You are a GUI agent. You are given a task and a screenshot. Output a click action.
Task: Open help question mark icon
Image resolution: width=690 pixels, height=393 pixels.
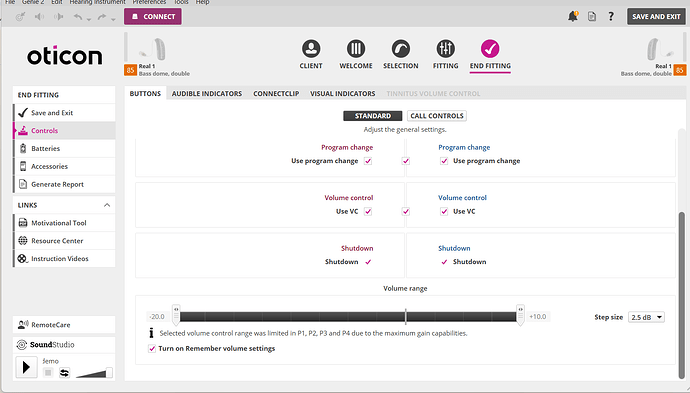(611, 16)
